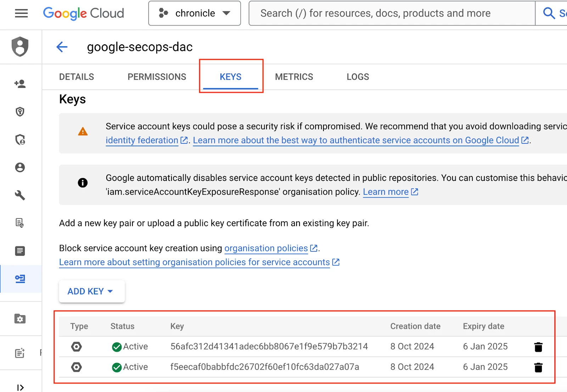Image resolution: width=567 pixels, height=392 pixels.
Task: Delete key 56afc312 with the trash icon
Action: tap(538, 347)
